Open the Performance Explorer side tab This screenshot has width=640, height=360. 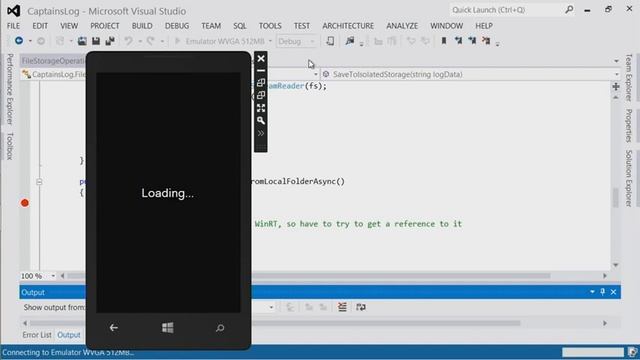point(10,89)
